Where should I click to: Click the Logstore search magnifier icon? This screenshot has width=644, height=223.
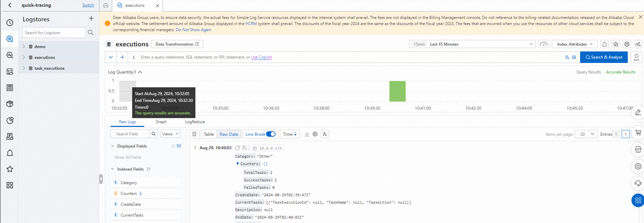pyautogui.click(x=90, y=32)
